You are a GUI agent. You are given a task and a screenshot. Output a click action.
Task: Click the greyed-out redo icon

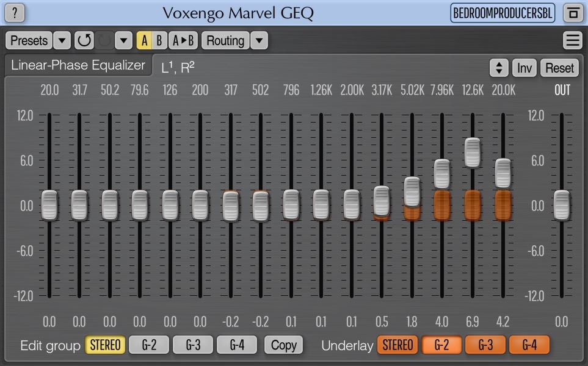104,40
